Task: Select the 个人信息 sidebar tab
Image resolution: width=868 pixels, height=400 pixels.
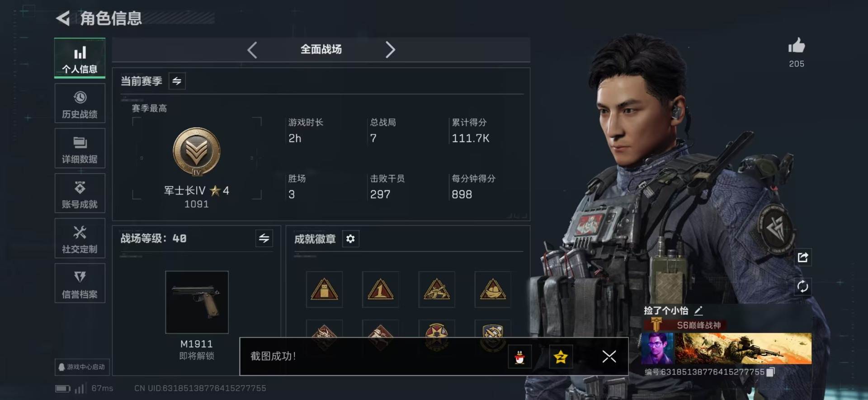Action: click(80, 58)
